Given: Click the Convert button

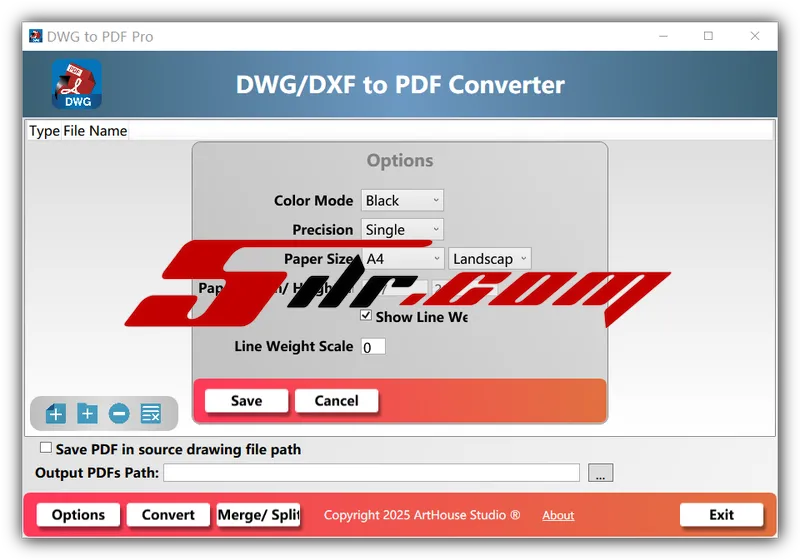Looking at the screenshot, I should coord(168,515).
